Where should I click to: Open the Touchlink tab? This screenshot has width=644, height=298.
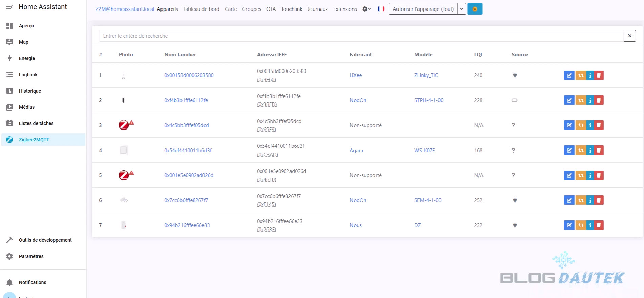pyautogui.click(x=292, y=9)
